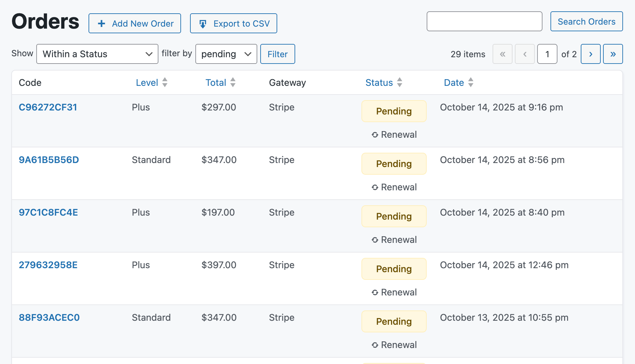The width and height of the screenshot is (635, 364).
Task: Click the sort arrows beside Status
Action: [x=400, y=83]
